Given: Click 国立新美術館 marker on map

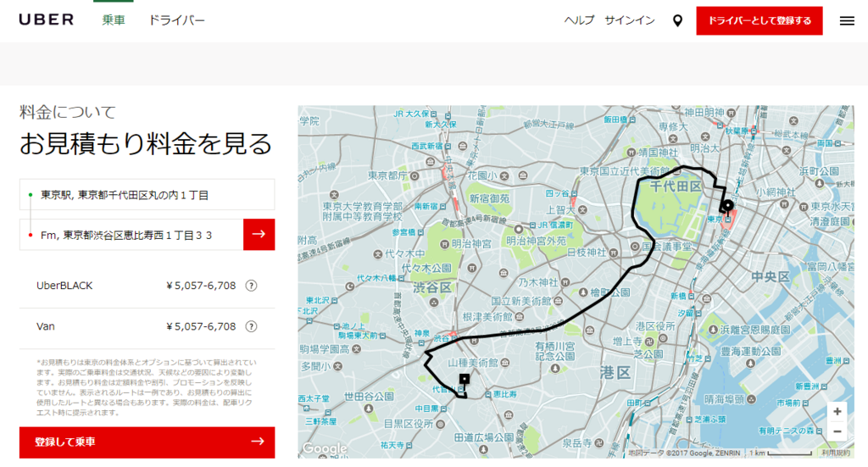Looking at the screenshot, I should point(559,301).
